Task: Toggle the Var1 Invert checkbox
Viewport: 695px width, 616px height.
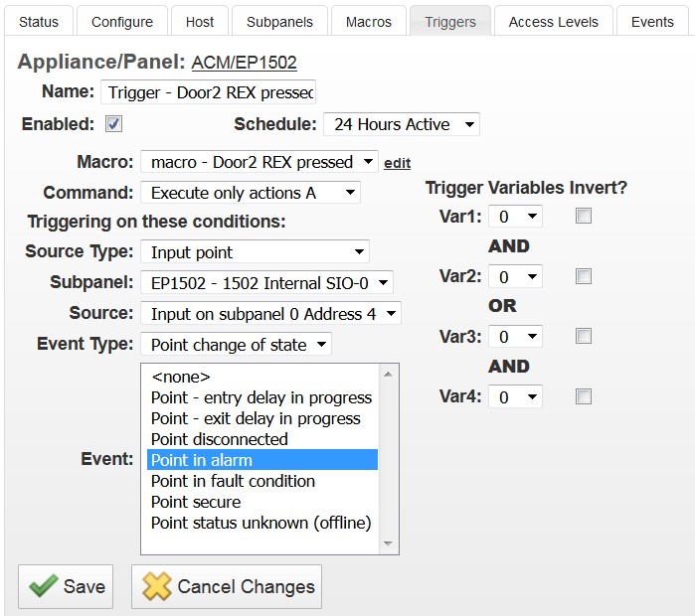Action: pos(584,216)
